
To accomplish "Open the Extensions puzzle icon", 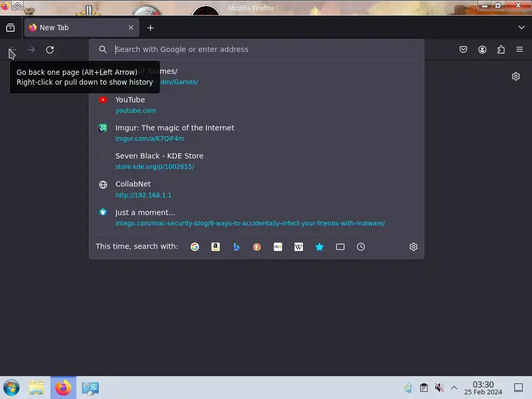I will (501, 49).
